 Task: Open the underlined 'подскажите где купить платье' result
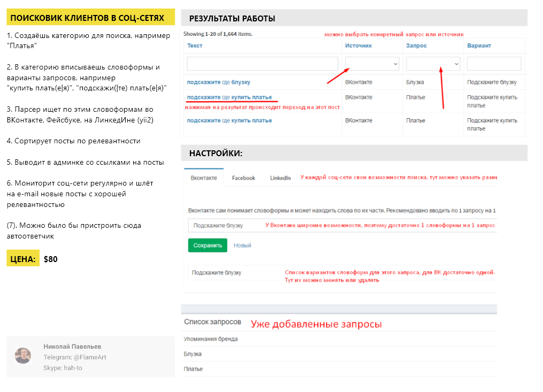point(230,97)
